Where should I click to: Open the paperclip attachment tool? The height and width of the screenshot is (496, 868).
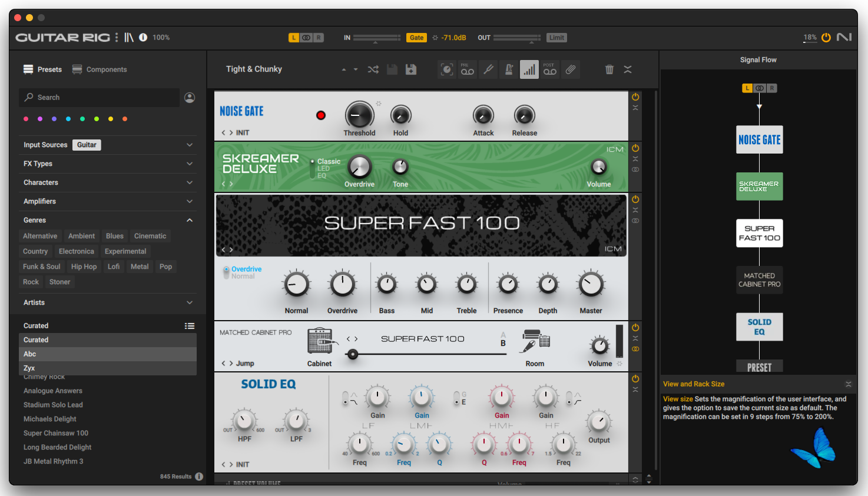[x=571, y=69]
